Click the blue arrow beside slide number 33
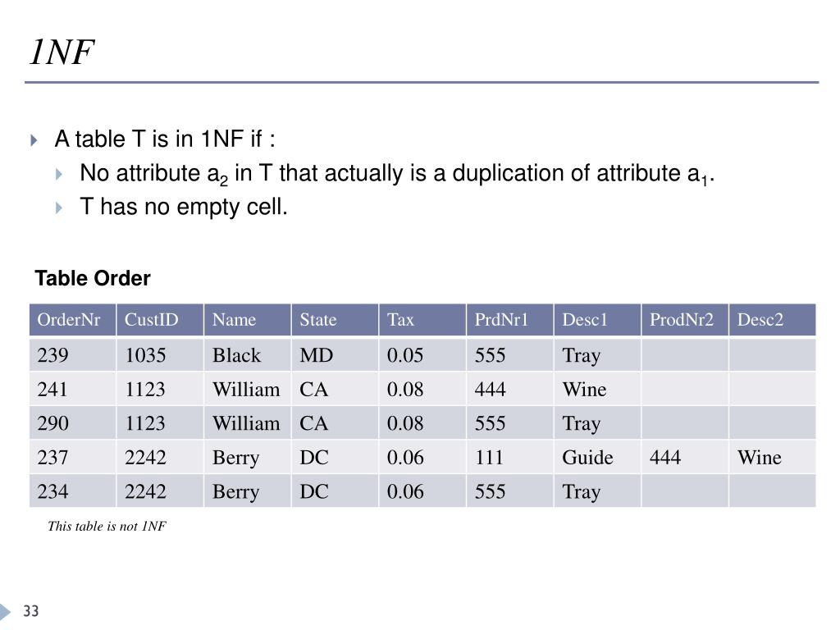The height and width of the screenshot is (630, 840). (x=5, y=611)
